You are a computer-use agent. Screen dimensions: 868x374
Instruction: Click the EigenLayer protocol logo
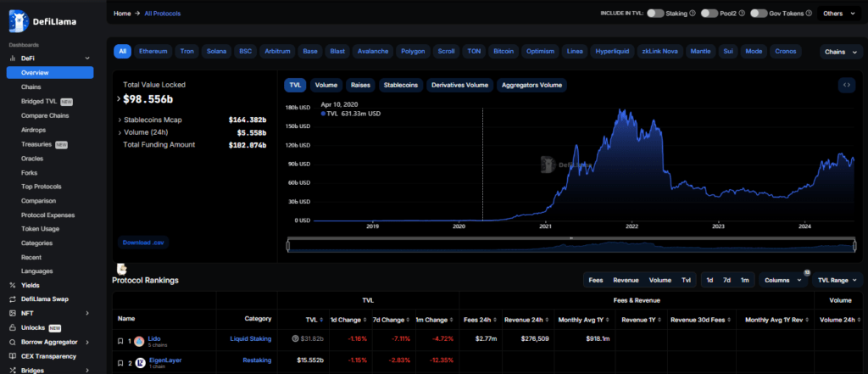click(139, 361)
